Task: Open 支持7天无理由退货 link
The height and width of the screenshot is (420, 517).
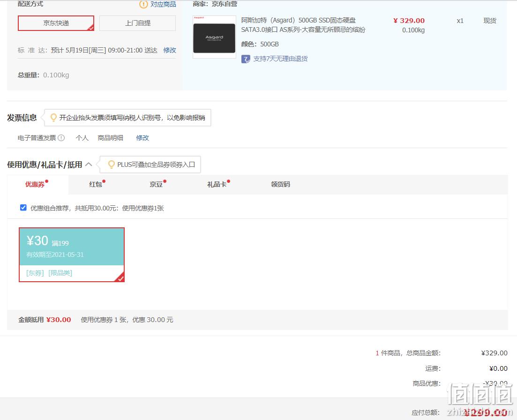Action: point(280,59)
